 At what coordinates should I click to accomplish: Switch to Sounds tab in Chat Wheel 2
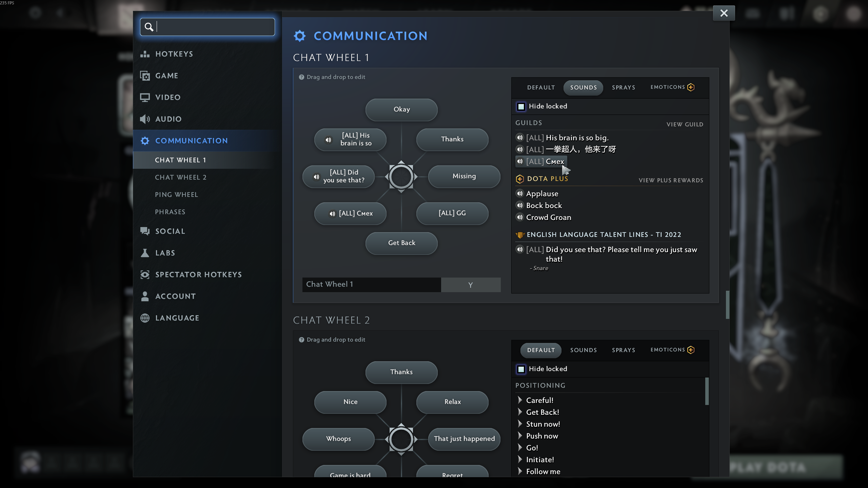583,350
